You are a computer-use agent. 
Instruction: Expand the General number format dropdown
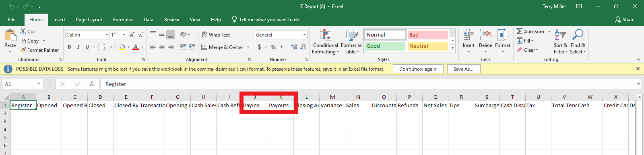[x=304, y=35]
